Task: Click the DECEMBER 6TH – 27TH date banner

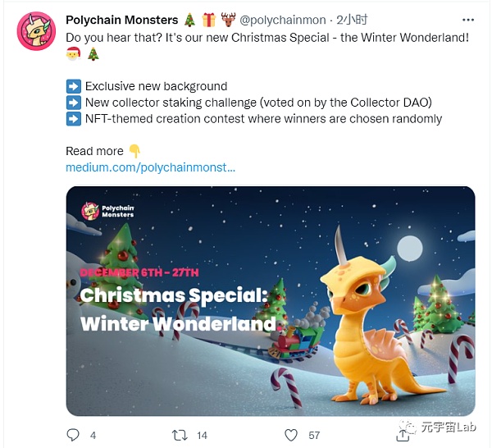Action: coord(139,272)
